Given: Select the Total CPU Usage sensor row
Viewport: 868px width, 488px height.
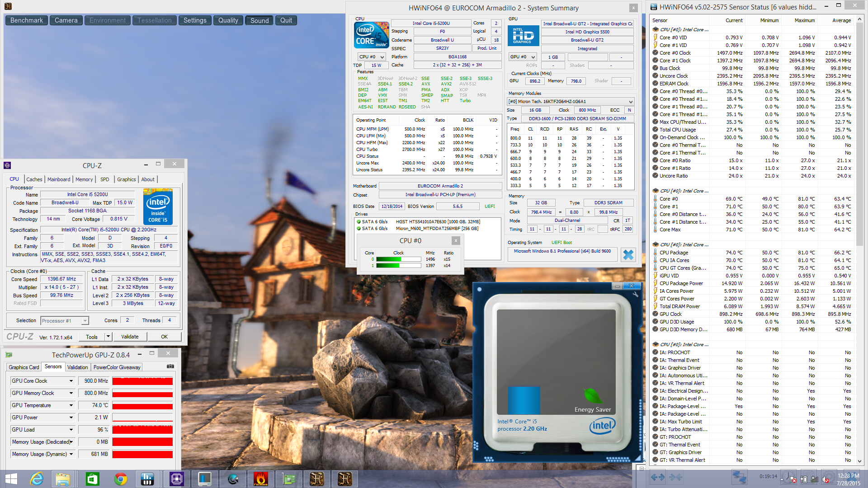Looking at the screenshot, I should [x=753, y=130].
